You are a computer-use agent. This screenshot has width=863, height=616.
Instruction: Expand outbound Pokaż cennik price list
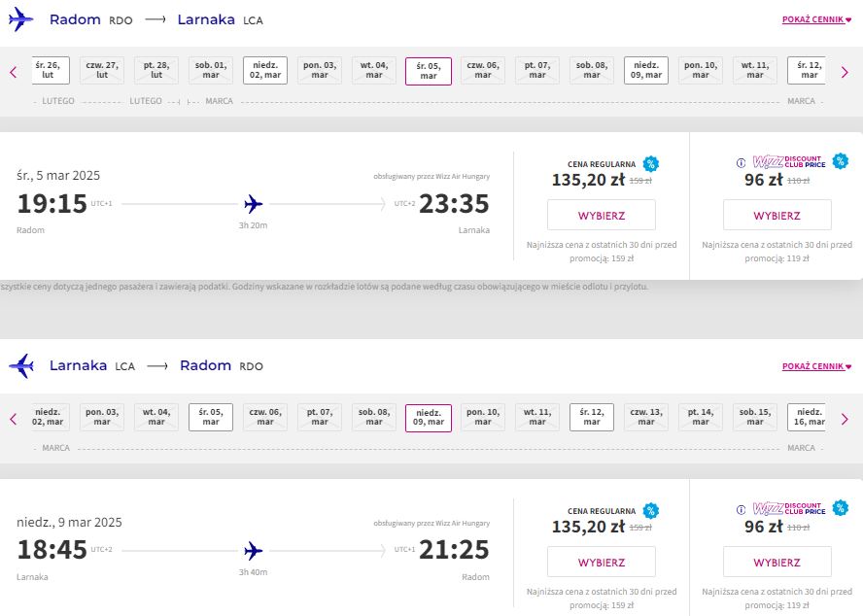[x=816, y=19]
